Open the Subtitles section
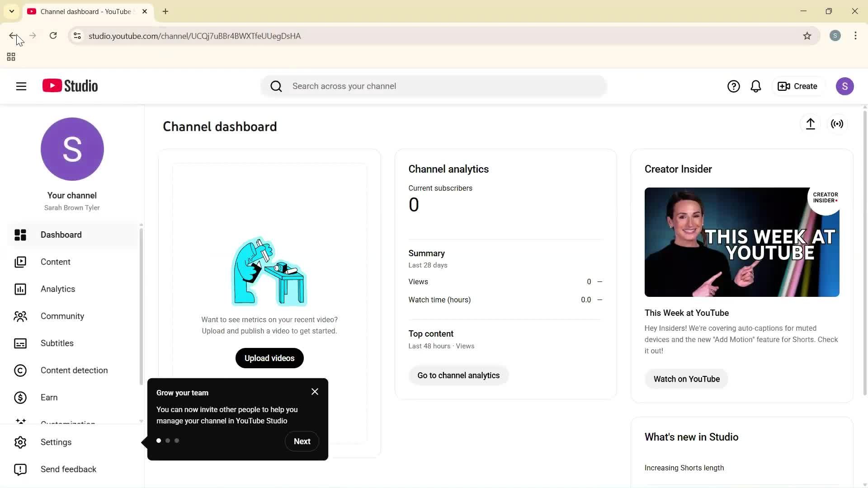868x488 pixels. coord(57,343)
